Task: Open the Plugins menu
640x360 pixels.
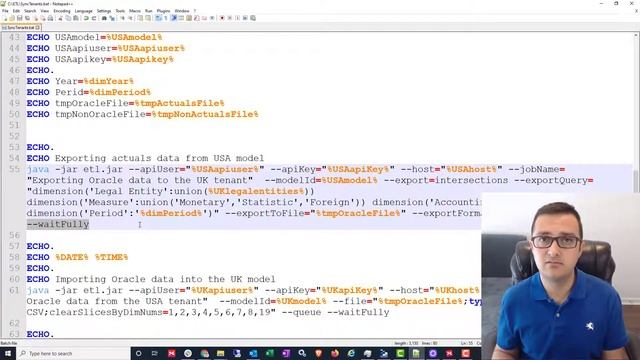Action: [163, 11]
